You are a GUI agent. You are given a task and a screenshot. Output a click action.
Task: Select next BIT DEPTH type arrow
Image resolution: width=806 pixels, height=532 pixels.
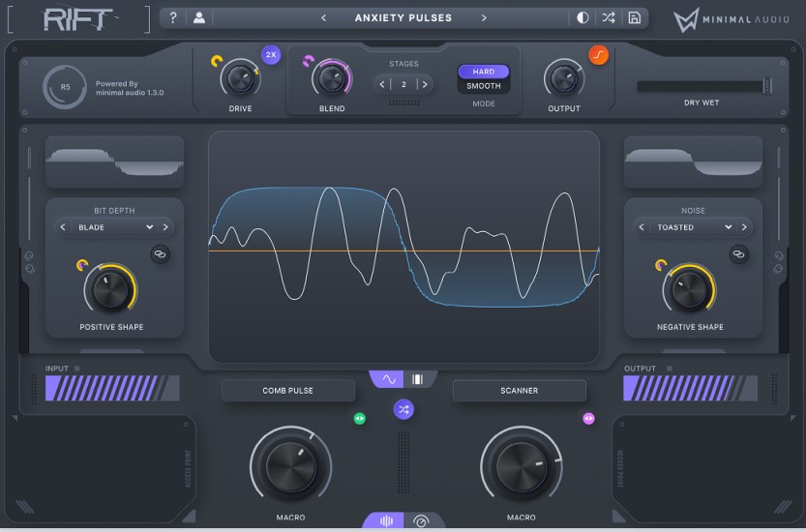(165, 227)
